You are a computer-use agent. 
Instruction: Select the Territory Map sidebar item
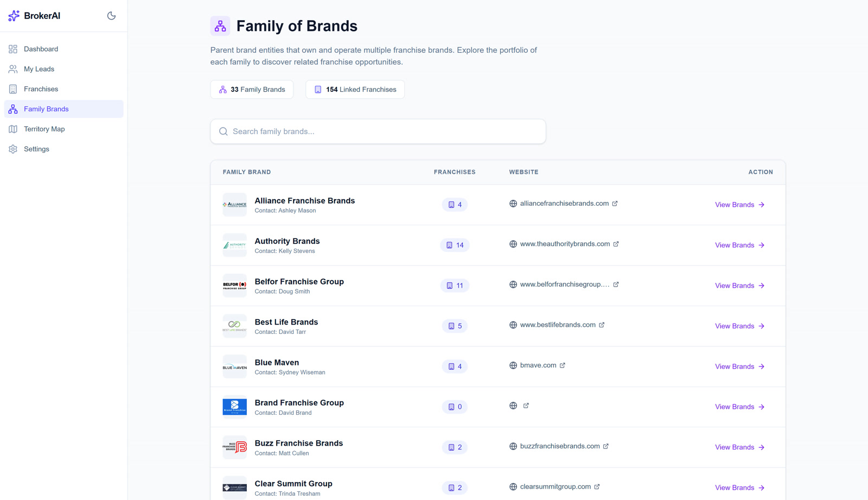click(44, 129)
